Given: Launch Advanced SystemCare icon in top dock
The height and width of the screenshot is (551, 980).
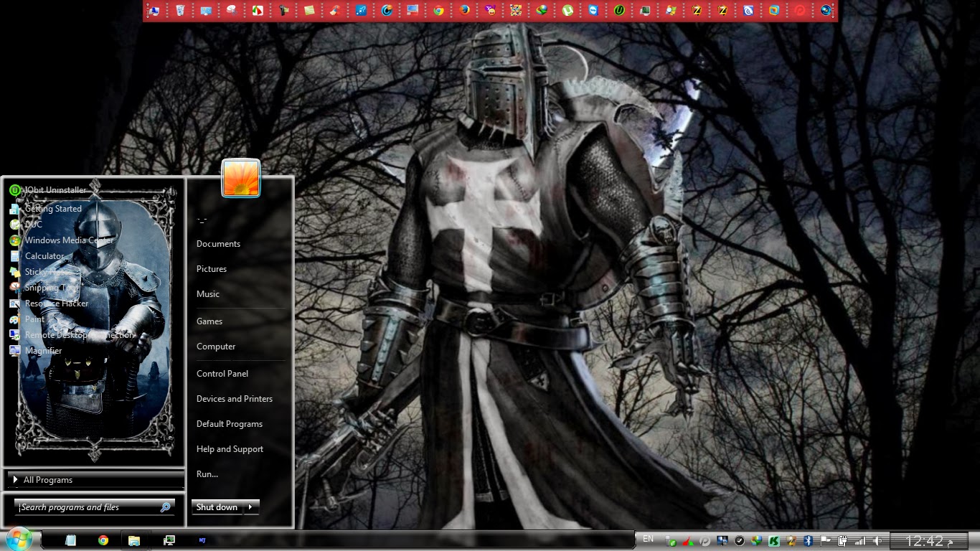Looking at the screenshot, I should (387, 11).
